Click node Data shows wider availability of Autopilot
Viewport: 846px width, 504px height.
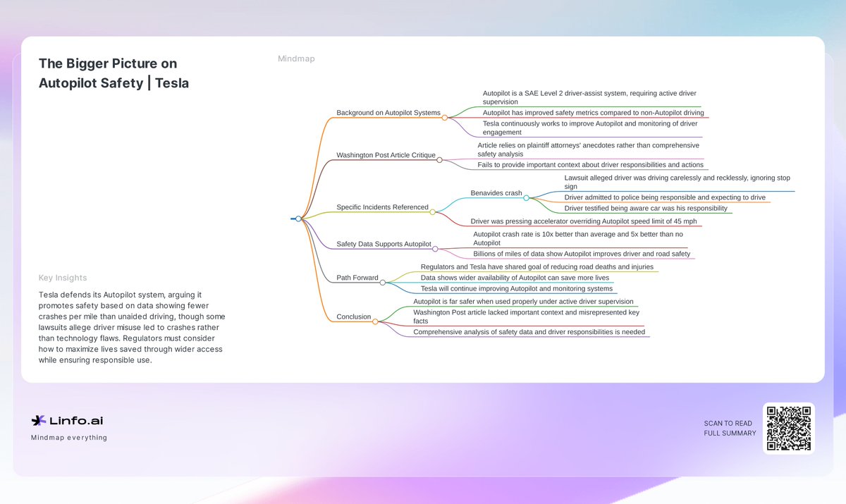click(x=515, y=278)
